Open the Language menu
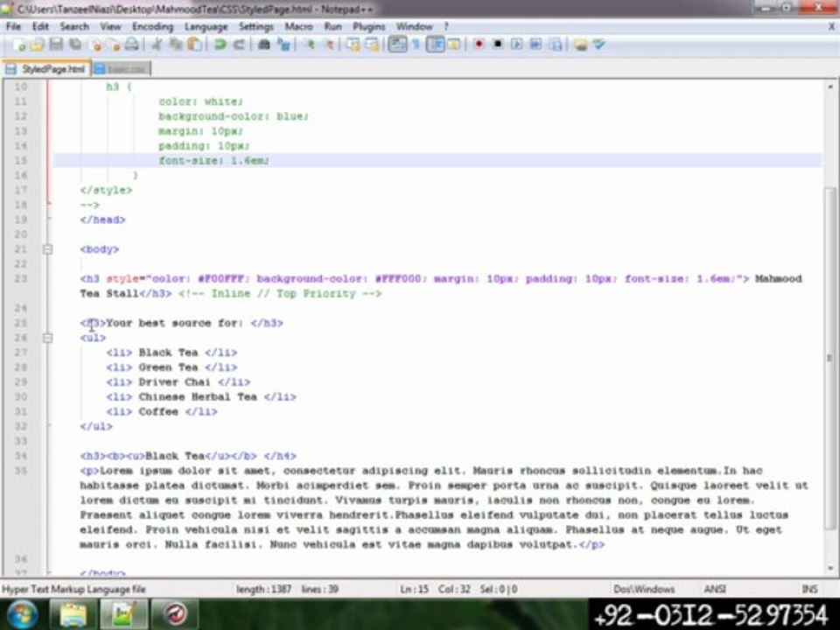The width and height of the screenshot is (840, 630). click(206, 26)
